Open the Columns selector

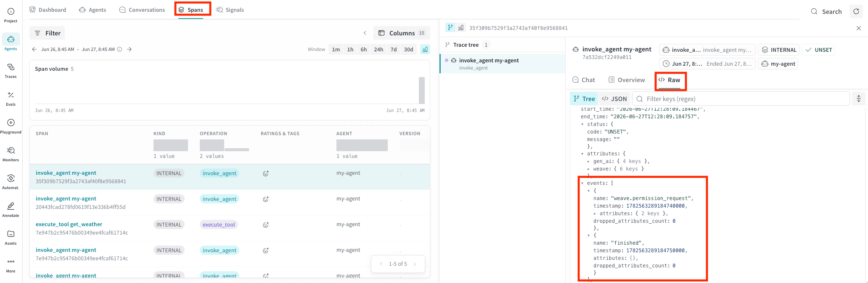pos(402,33)
